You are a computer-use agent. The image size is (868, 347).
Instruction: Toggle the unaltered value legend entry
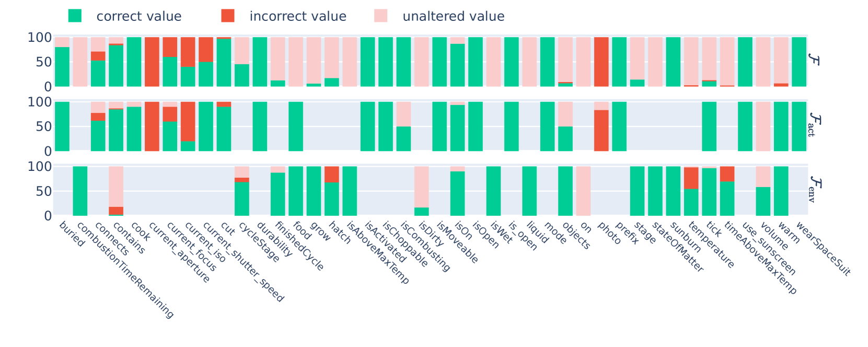(x=453, y=16)
